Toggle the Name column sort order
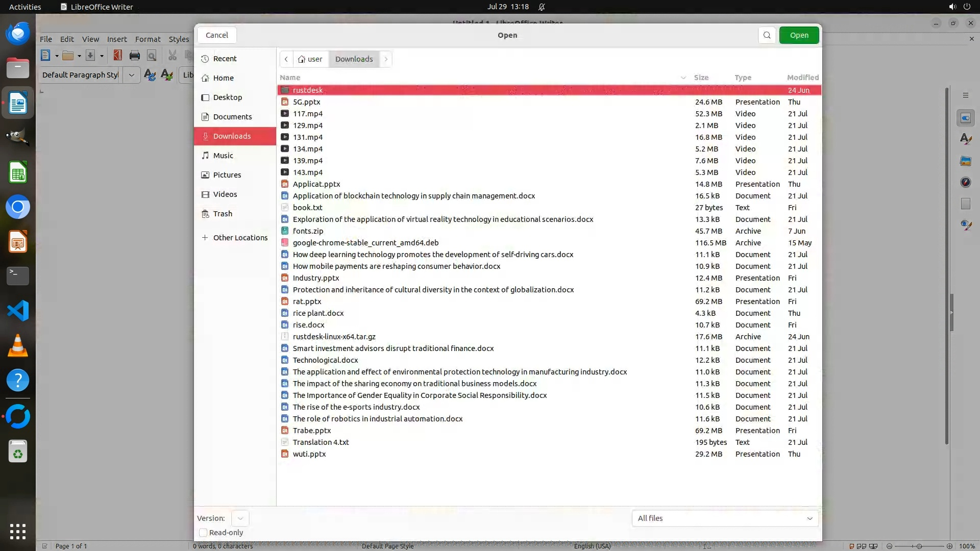 [x=290, y=78]
